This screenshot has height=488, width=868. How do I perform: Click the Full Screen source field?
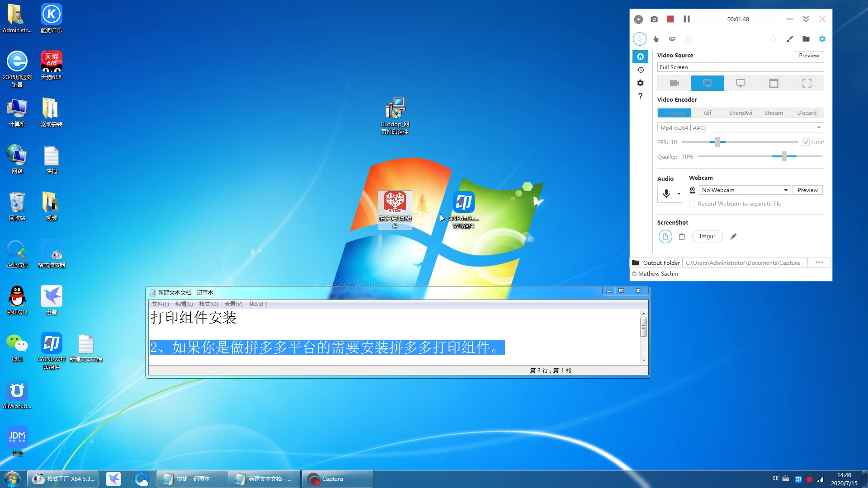pyautogui.click(x=741, y=67)
